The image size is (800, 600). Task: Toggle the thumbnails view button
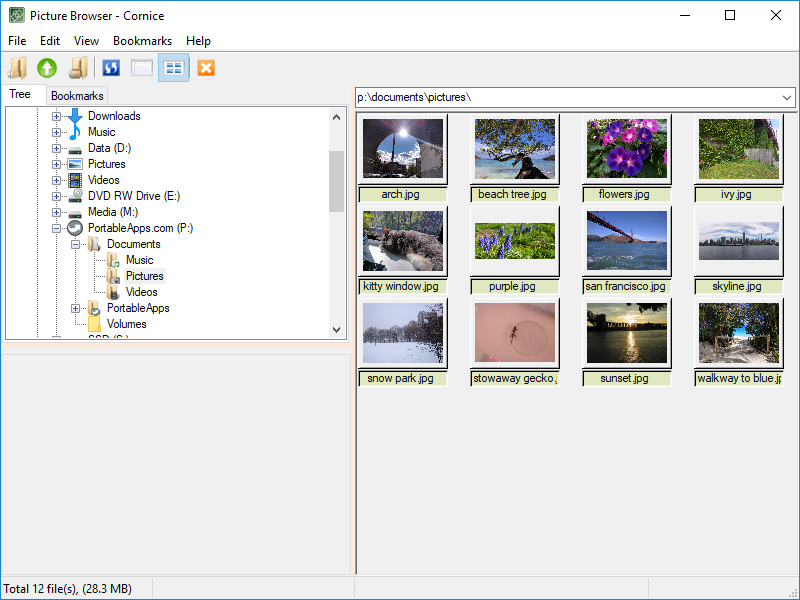(174, 68)
